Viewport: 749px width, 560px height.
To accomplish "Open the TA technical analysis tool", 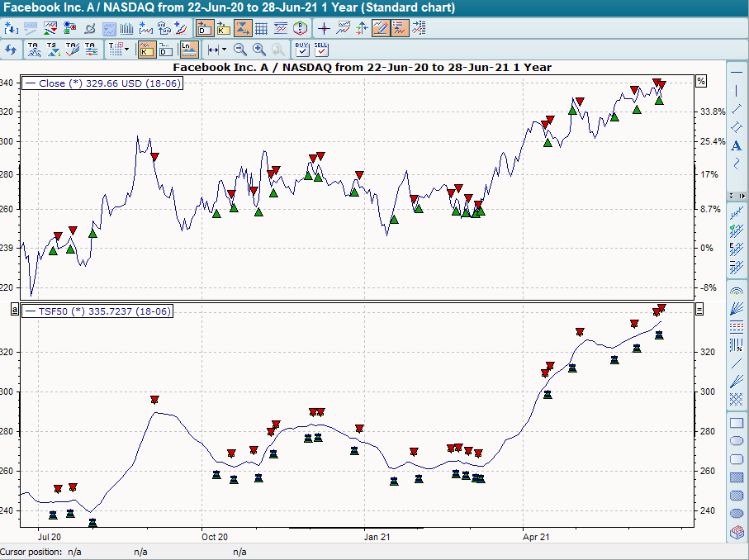I will [x=34, y=50].
